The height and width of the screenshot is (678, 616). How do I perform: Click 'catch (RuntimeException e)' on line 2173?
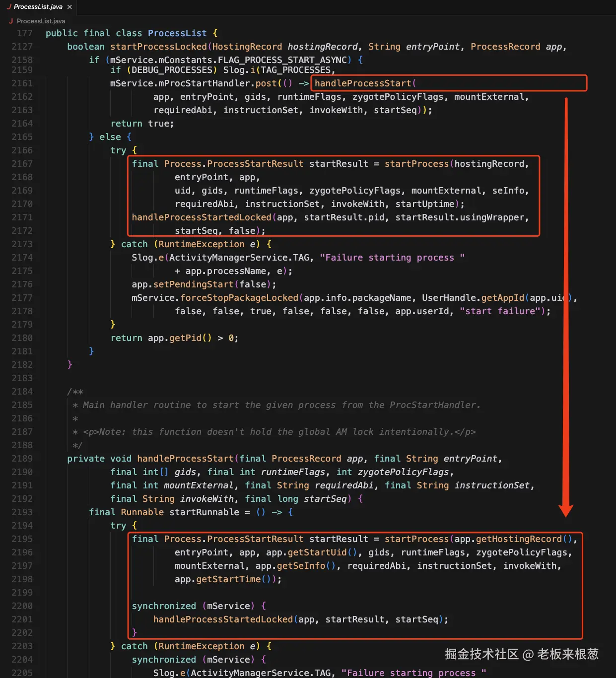click(191, 244)
